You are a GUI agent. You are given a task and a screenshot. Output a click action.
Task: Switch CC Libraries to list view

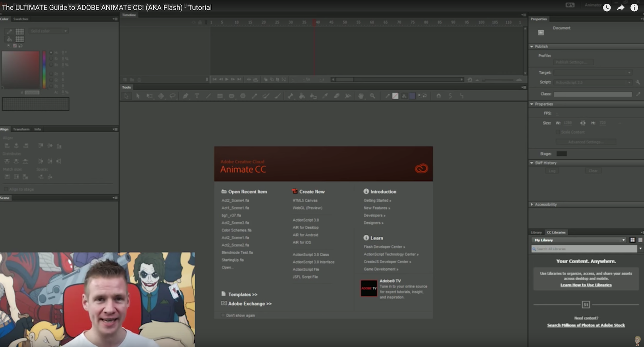[x=640, y=240]
